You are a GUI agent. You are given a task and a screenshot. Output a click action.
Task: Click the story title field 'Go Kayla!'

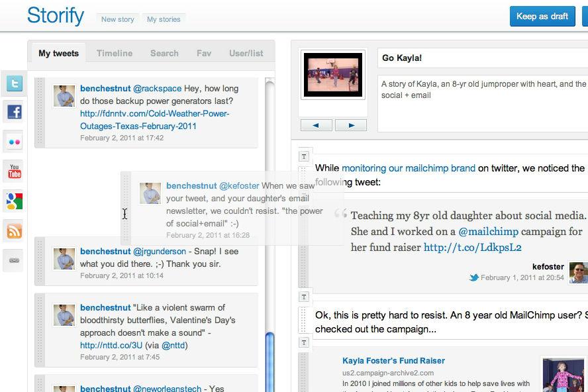483,58
